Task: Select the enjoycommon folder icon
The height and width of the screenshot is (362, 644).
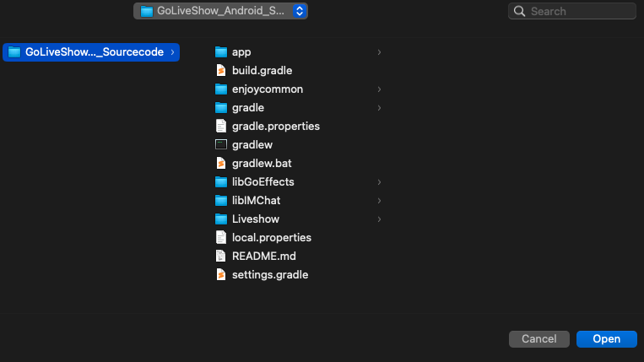Action: click(x=221, y=89)
